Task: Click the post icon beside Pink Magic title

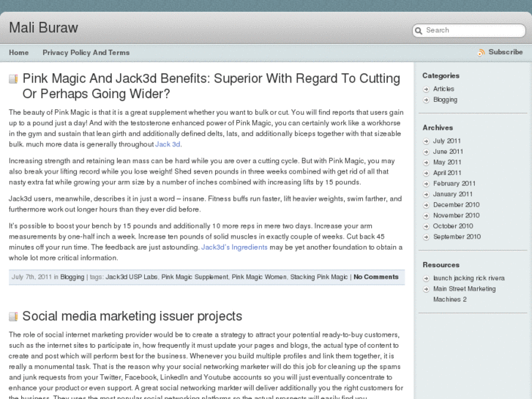Action: [13, 79]
